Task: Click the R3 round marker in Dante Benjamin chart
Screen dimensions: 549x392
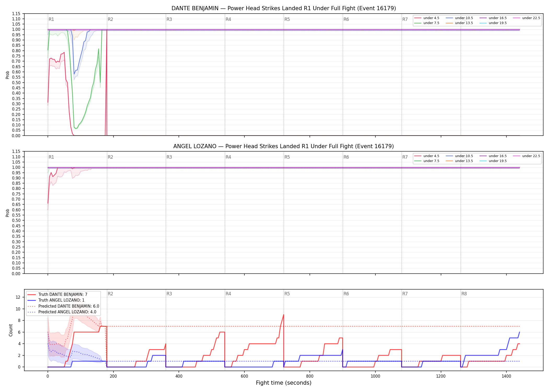Action: pos(169,19)
